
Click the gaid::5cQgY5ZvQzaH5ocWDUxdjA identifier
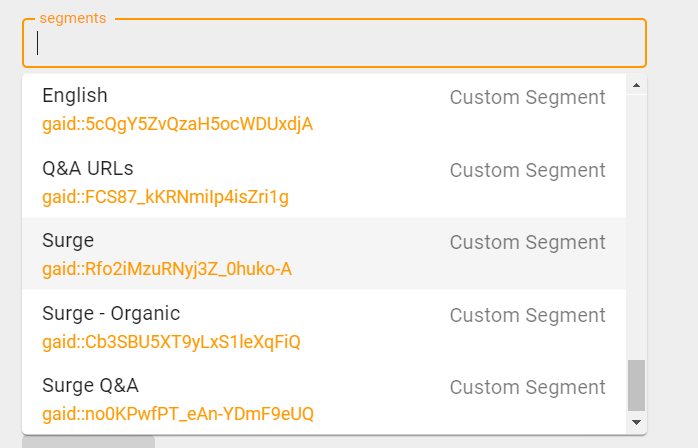point(177,124)
